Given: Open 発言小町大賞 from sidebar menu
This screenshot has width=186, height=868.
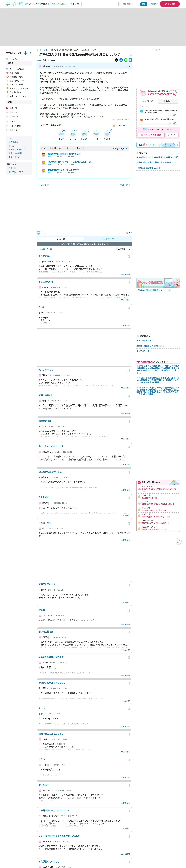Looking at the screenshot, I should (15, 126).
